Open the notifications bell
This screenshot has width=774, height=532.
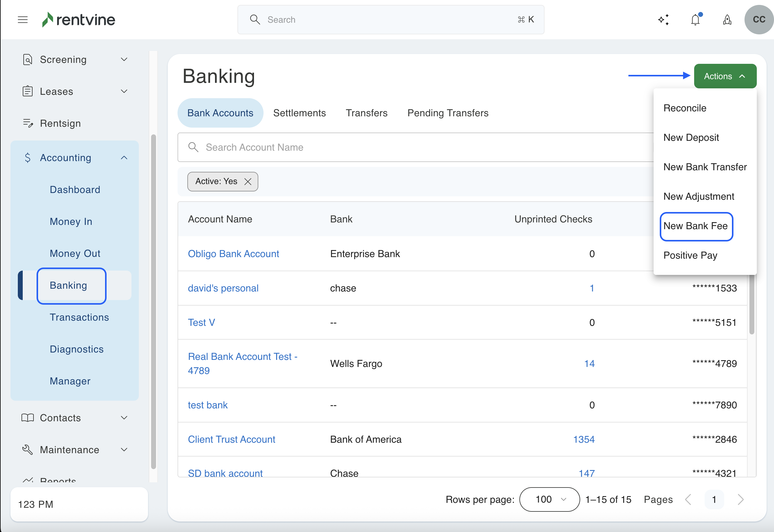click(695, 20)
